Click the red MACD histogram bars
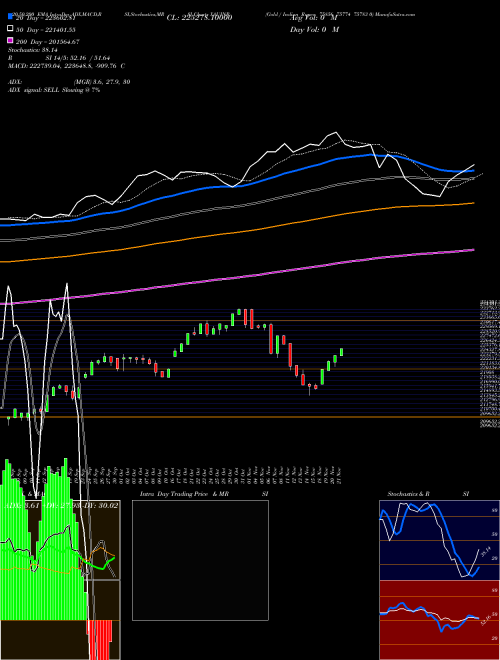This screenshot has width=500, height=660. [100, 640]
